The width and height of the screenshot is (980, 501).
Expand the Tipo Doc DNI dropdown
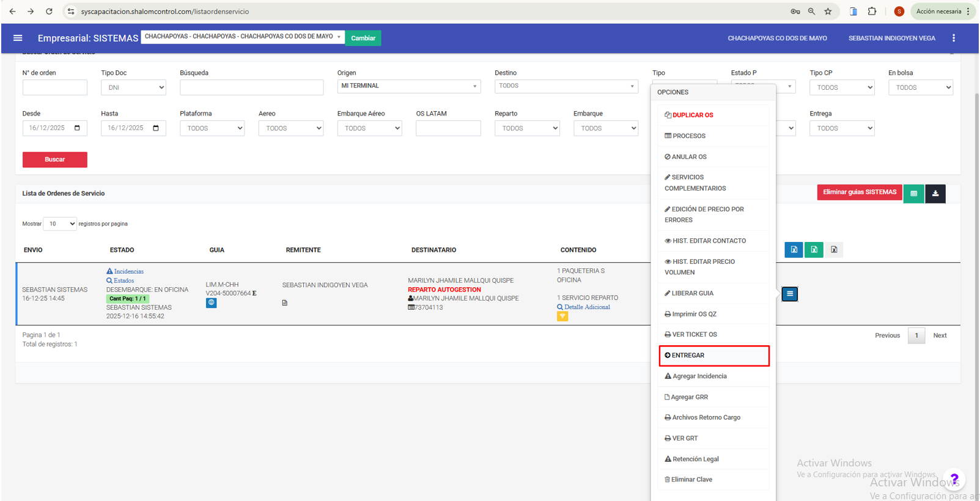133,87
